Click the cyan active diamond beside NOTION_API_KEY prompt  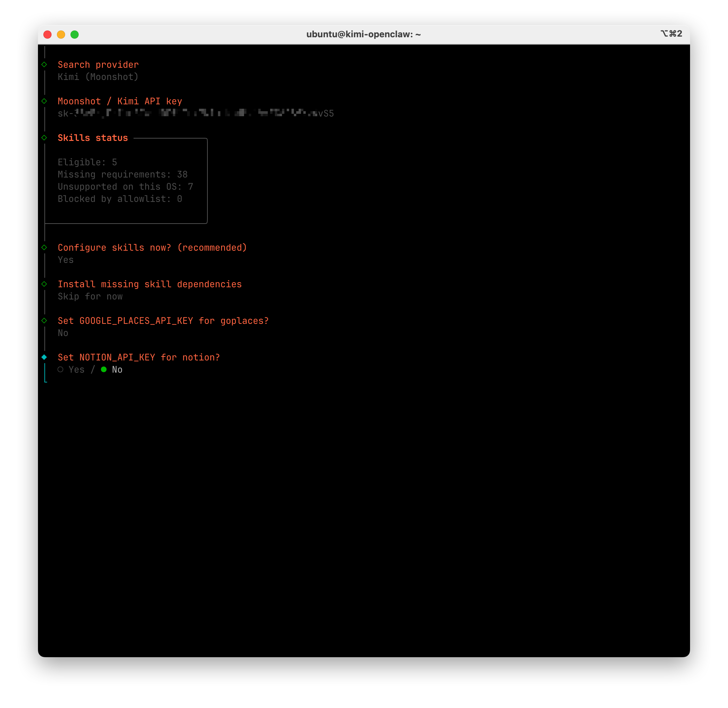[44, 357]
